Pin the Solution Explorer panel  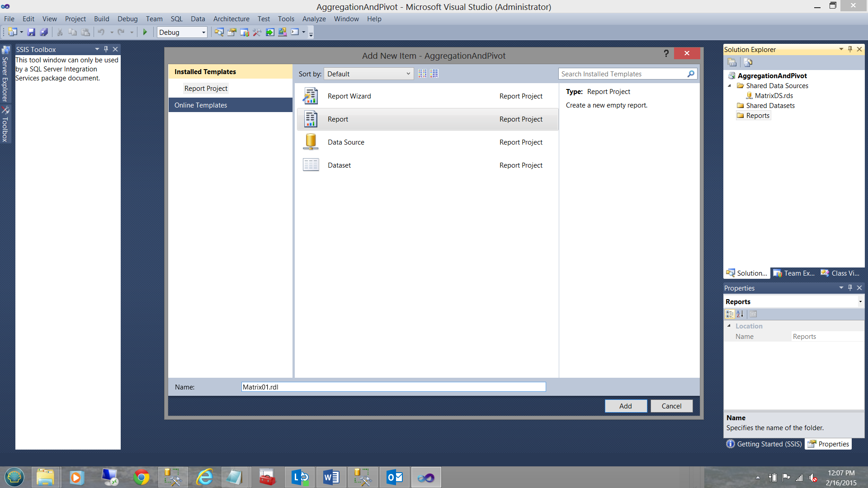(850, 49)
